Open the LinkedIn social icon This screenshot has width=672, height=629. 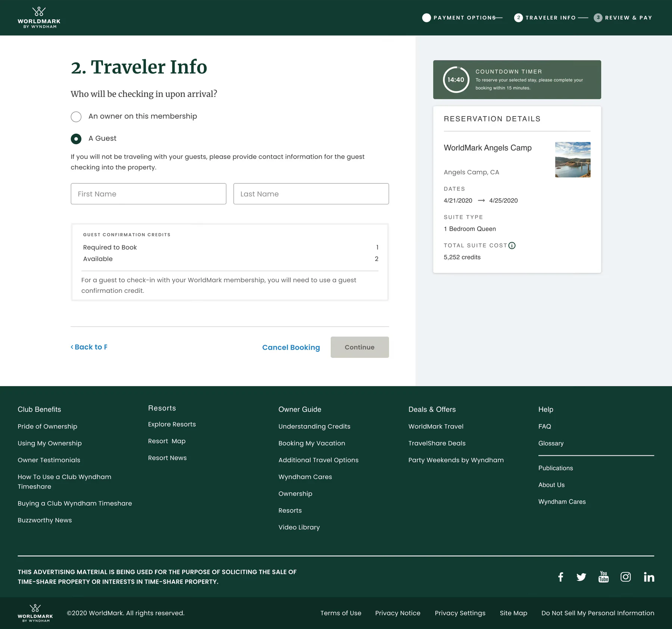(649, 577)
